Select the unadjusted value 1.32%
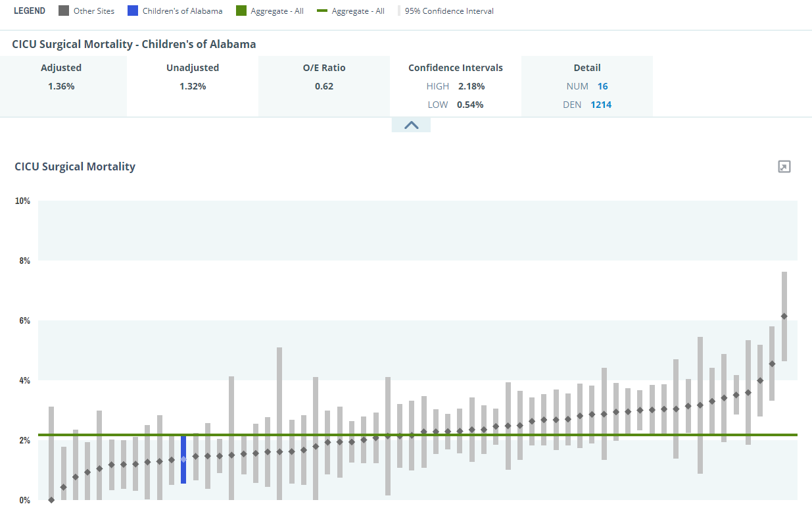Image resolution: width=812 pixels, height=529 pixels. click(x=193, y=86)
